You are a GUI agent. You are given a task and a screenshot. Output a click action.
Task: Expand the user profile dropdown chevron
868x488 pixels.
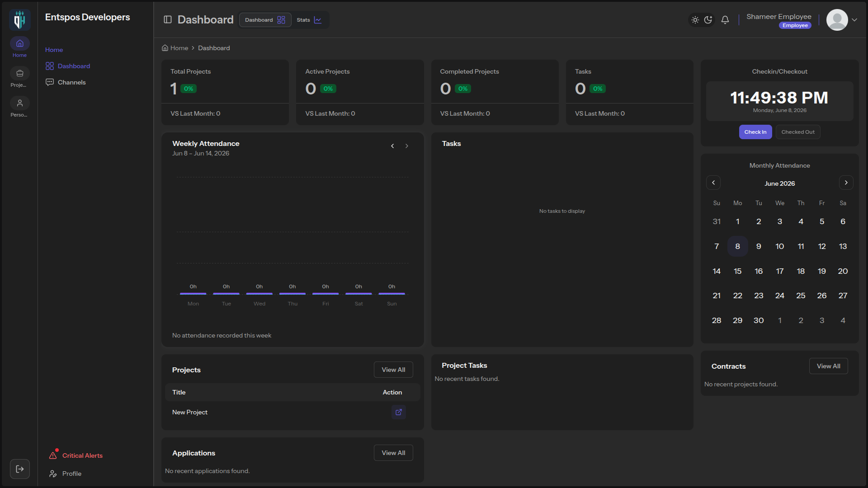(854, 20)
